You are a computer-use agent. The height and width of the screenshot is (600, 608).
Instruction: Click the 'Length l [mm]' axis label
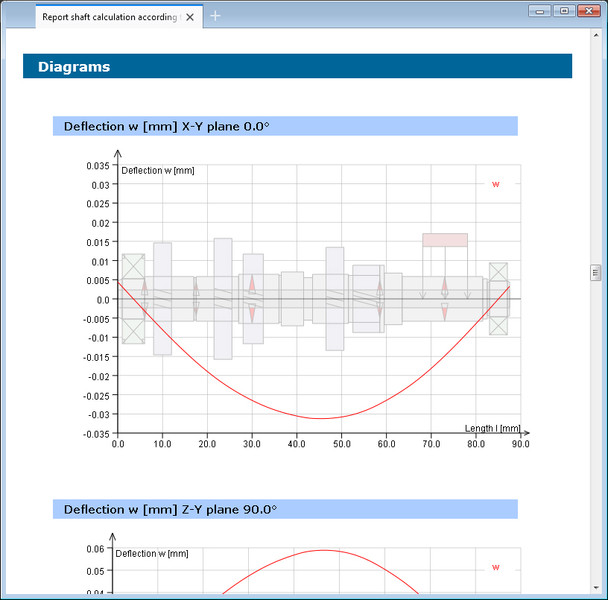492,429
